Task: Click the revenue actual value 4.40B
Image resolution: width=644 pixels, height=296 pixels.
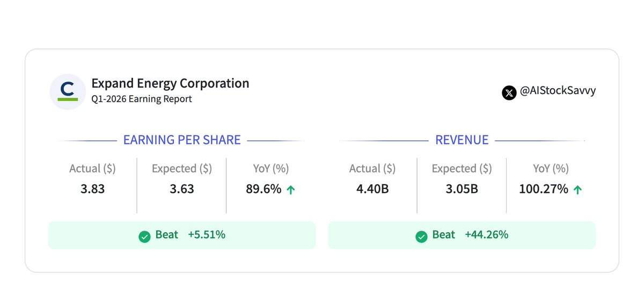Action: 372,189
